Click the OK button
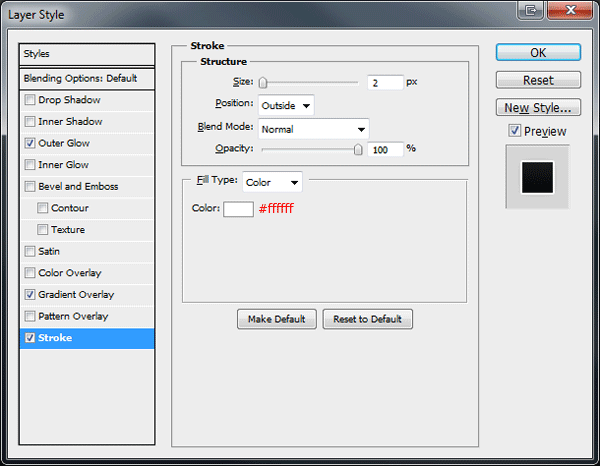Viewport: 600px width, 466px height. (x=538, y=52)
